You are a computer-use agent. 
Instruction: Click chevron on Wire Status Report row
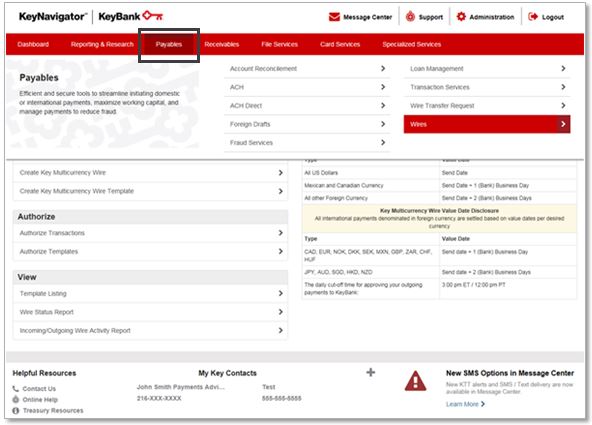pos(281,311)
